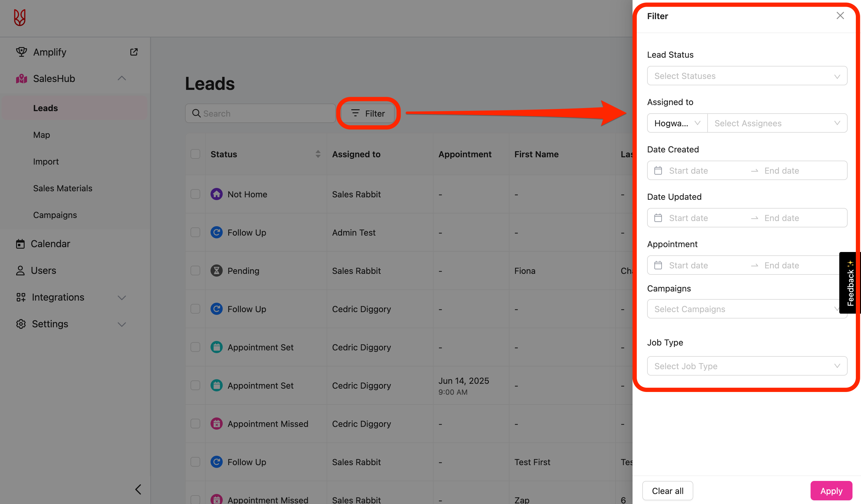Screen dimensions: 861x504
Task: Collapse the sidebar with the left chevron
Action: (x=138, y=489)
